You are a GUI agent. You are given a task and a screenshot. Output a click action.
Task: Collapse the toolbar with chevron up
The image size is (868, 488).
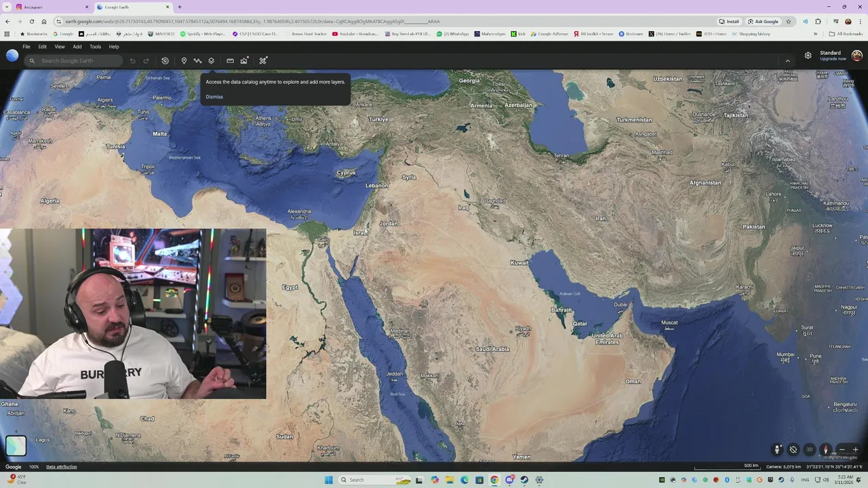click(787, 61)
